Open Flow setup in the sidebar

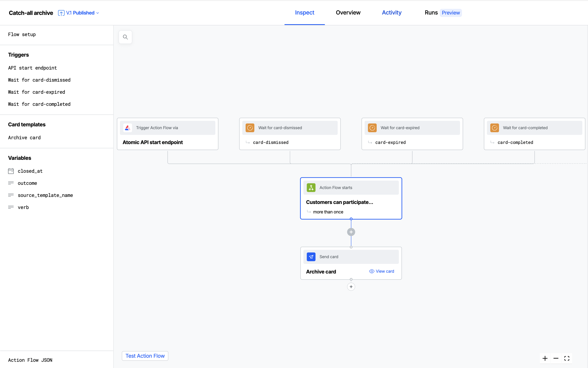pos(22,34)
